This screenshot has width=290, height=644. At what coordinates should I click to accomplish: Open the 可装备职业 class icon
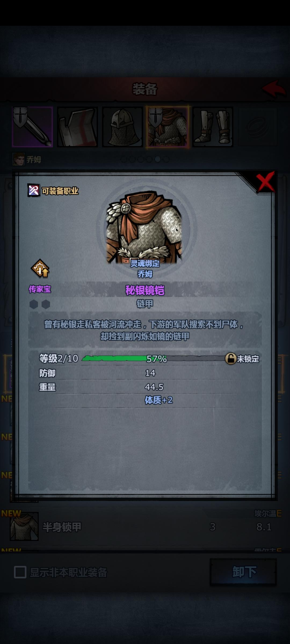[x=34, y=191]
